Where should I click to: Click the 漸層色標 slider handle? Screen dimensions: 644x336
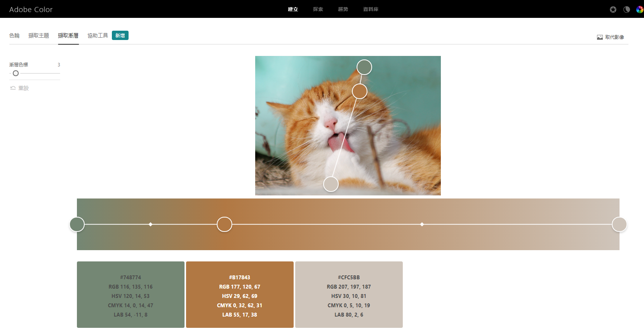click(16, 73)
